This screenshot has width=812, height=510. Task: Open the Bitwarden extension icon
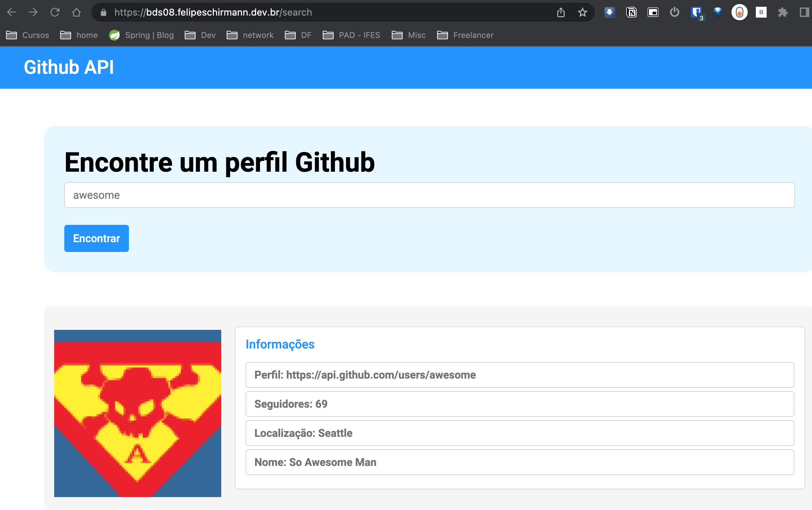pos(696,13)
